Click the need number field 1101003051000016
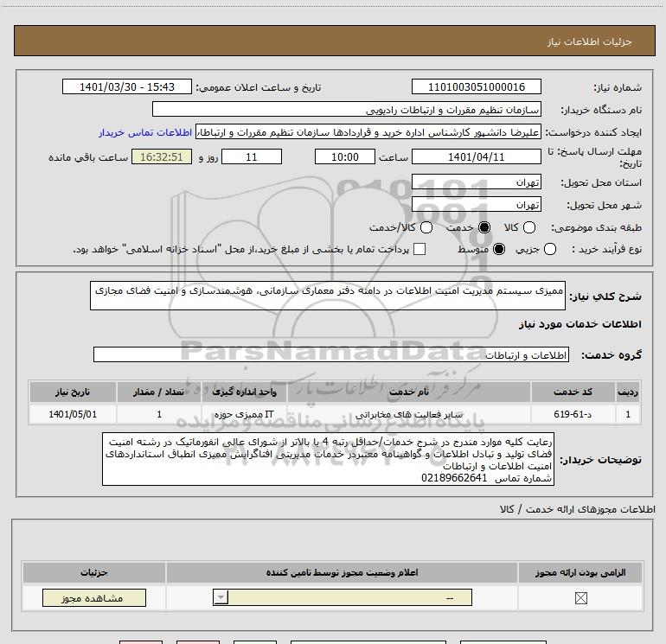The height and width of the screenshot is (644, 666). [476, 86]
